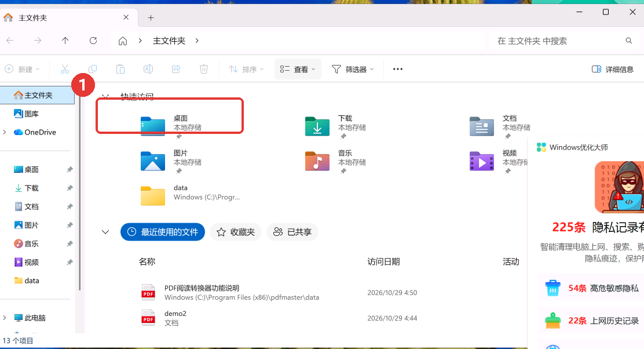Go back with the left arrow
Screen dimensions: 644x349
point(10,40)
